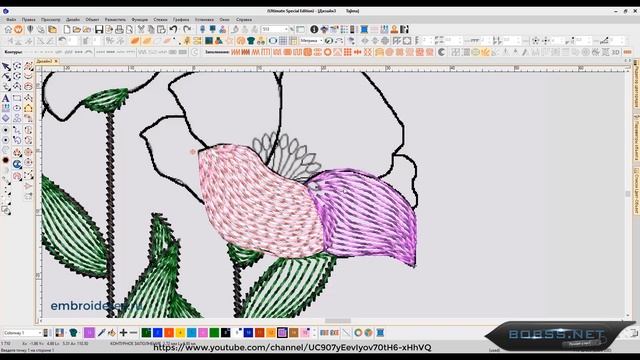Choose the orange ring fill stitch icon
Viewport: 640px width, 360px height.
coord(327,52)
